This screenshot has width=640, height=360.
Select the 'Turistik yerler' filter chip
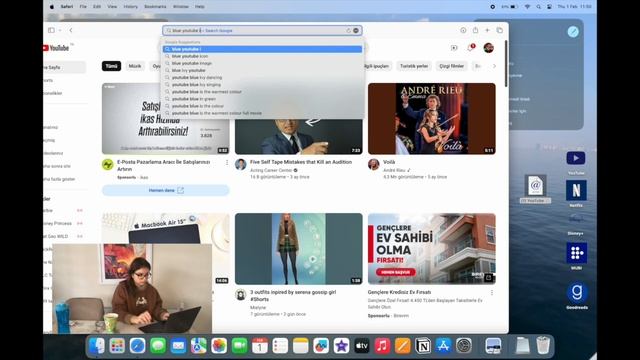point(414,66)
